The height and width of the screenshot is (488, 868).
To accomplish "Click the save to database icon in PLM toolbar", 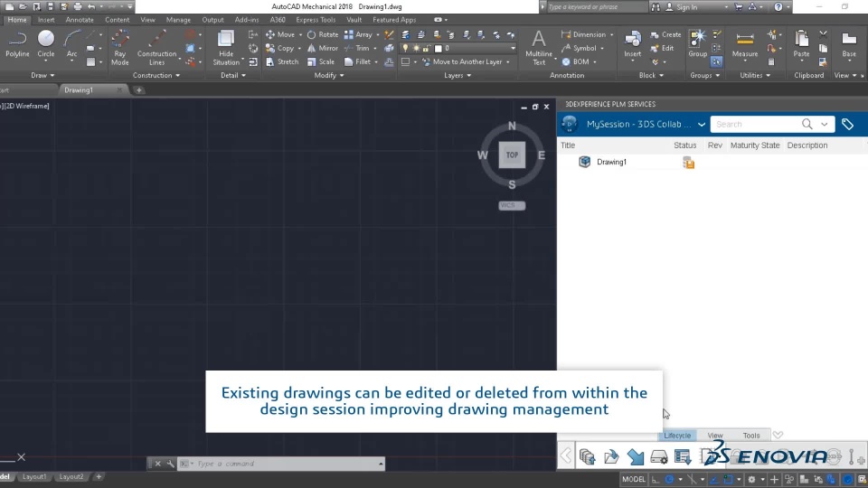I will tap(588, 457).
